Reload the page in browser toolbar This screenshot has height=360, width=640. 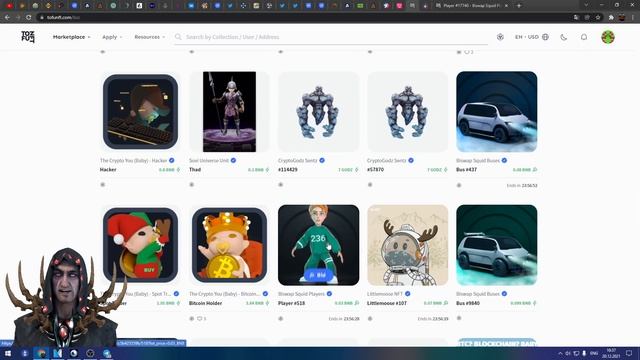tap(28, 17)
